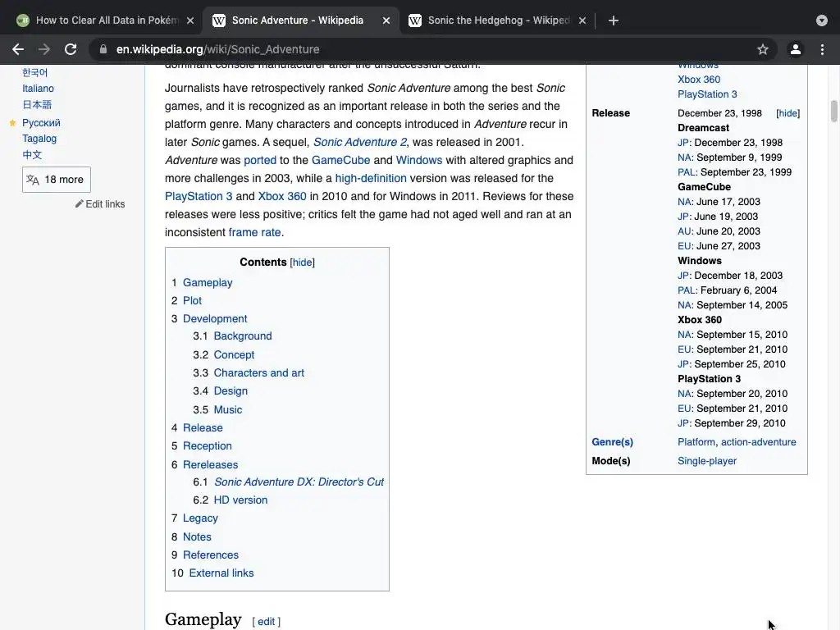Screen dimensions: 840x630
Task: Close the How to Clear All Data tab
Action: coord(190,21)
